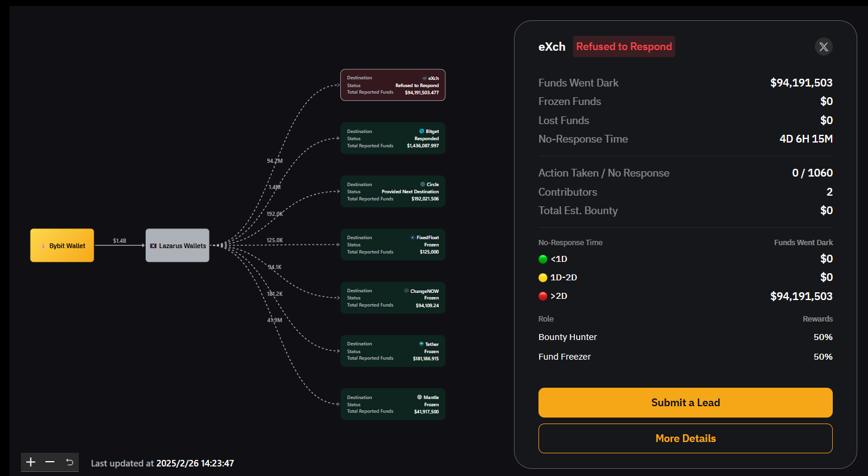This screenshot has height=476, width=868.
Task: Click the 94.2M flow label
Action: click(275, 161)
